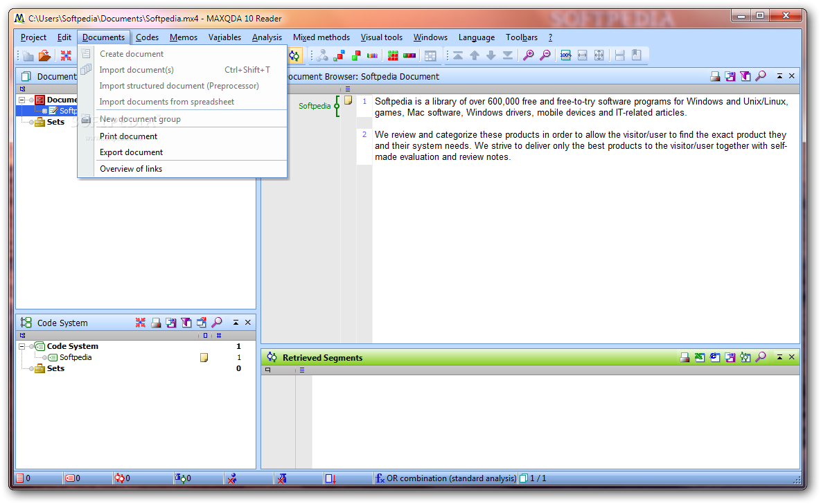The image size is (821, 504).
Task: Open the Analysis menu
Action: click(267, 37)
